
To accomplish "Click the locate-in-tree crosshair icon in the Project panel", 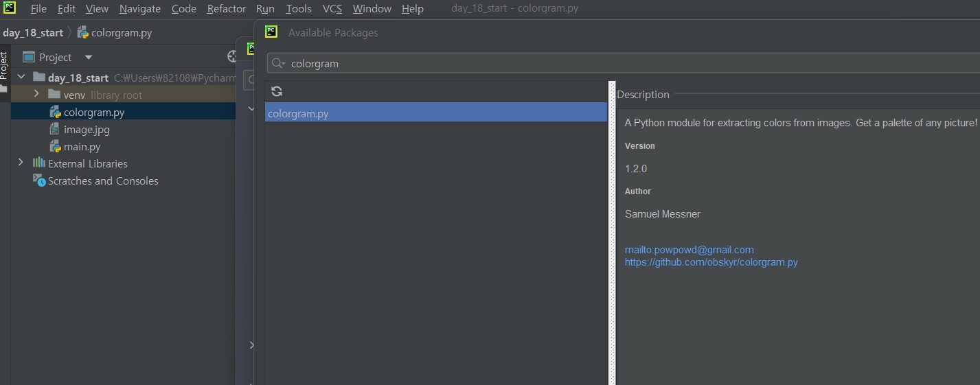I will (x=232, y=57).
